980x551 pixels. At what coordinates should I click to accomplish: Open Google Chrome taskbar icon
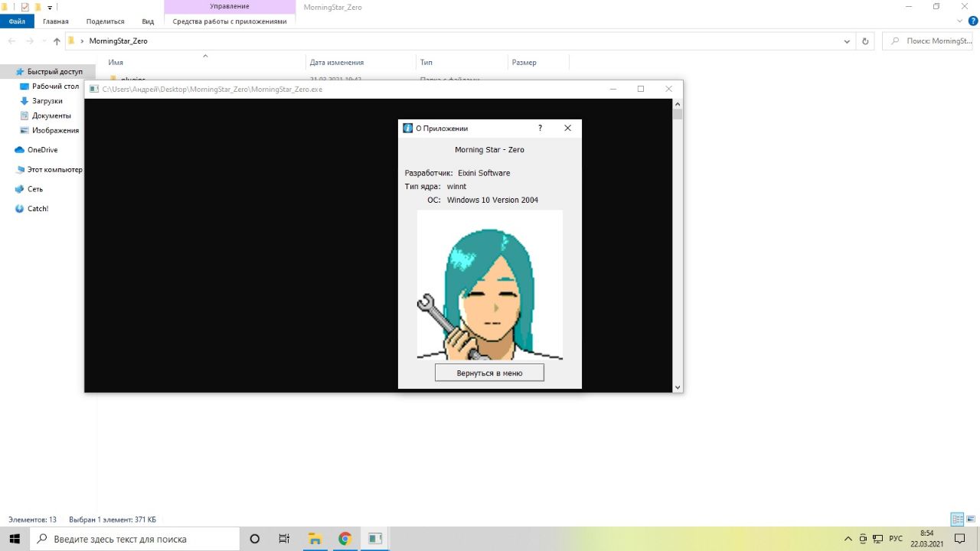[345, 539]
